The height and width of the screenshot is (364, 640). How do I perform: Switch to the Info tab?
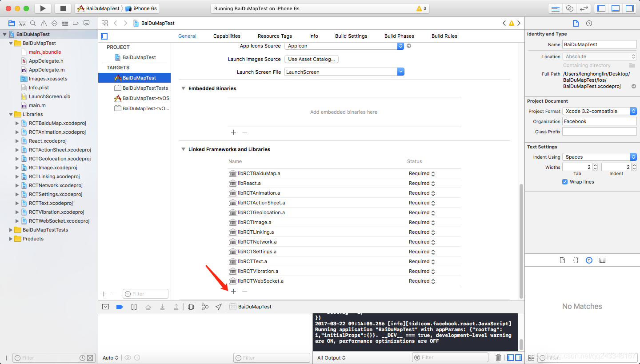[x=314, y=36]
